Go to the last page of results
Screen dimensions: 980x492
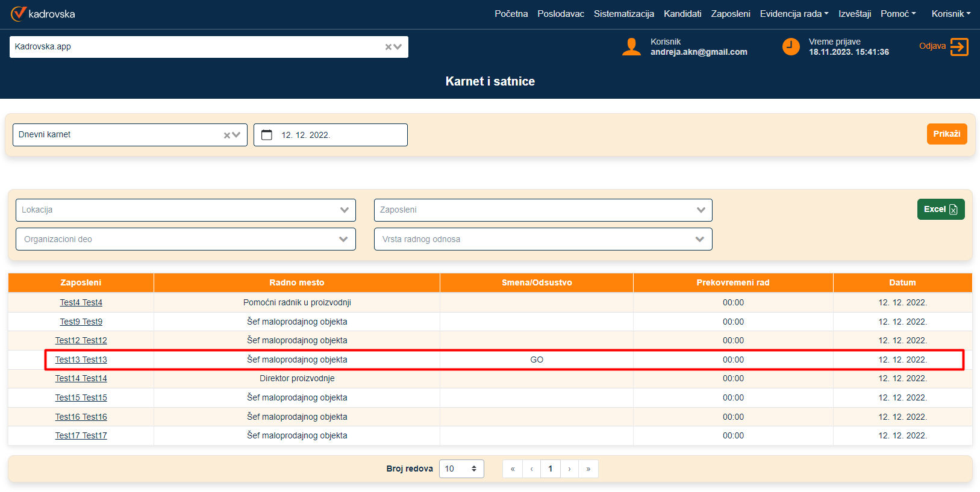click(588, 469)
